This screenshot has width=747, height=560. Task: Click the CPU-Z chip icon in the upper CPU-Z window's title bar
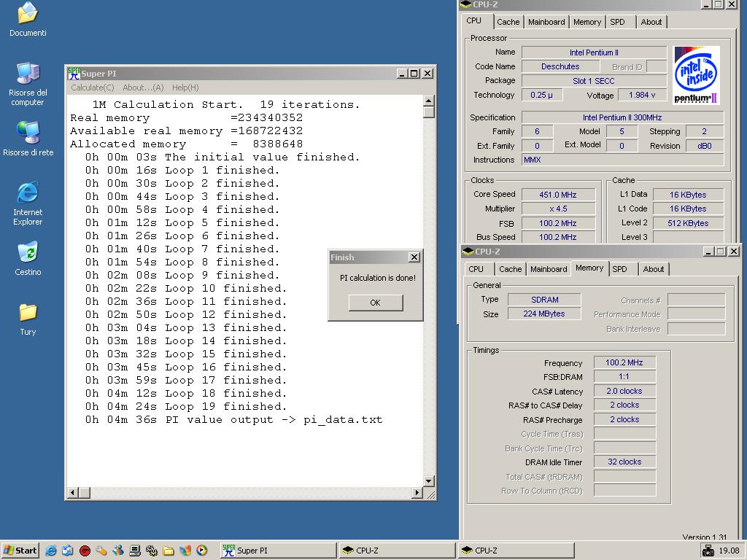[x=466, y=4]
